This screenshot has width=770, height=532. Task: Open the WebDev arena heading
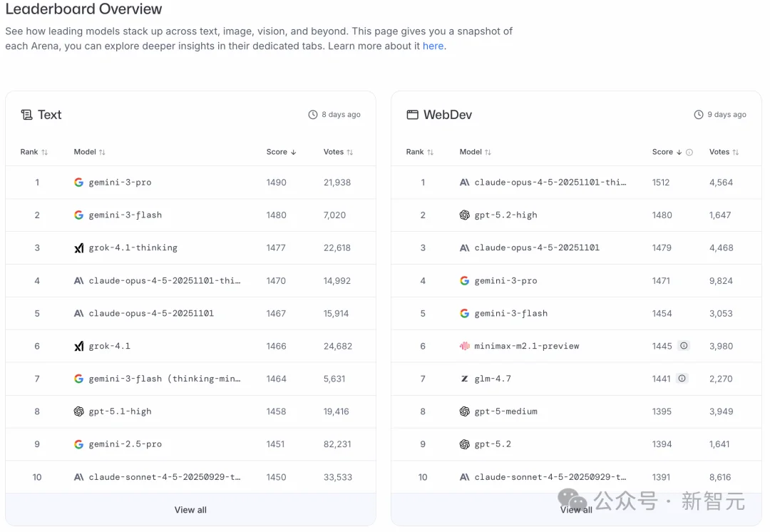[447, 115]
